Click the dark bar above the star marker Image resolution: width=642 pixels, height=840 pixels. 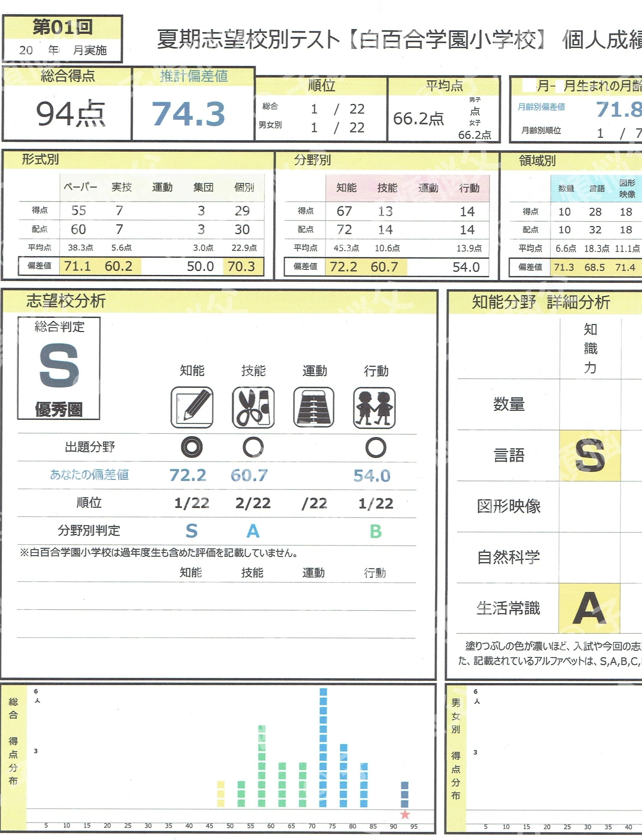tap(405, 795)
